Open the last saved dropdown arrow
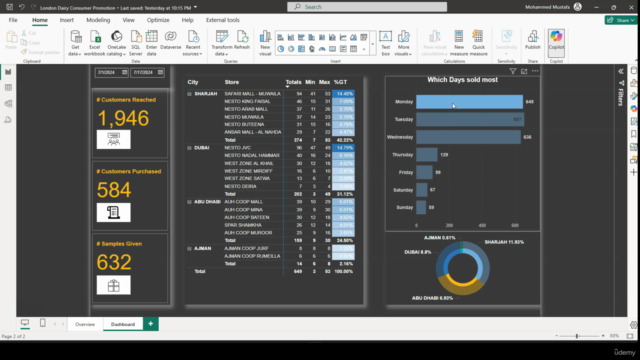 [196, 7]
